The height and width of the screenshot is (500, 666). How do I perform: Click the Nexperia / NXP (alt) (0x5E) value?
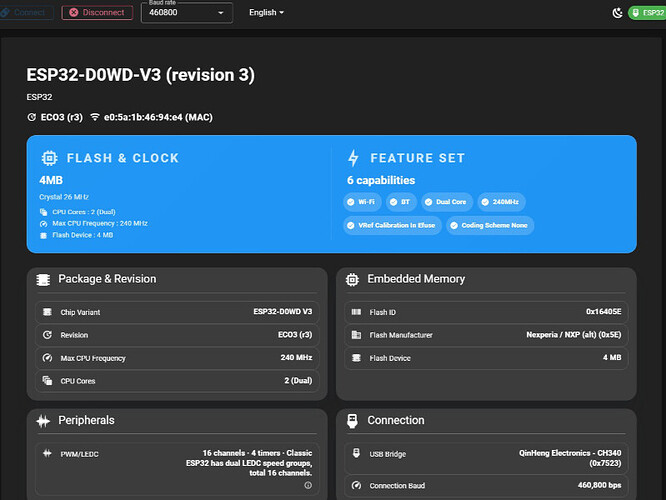(x=574, y=335)
